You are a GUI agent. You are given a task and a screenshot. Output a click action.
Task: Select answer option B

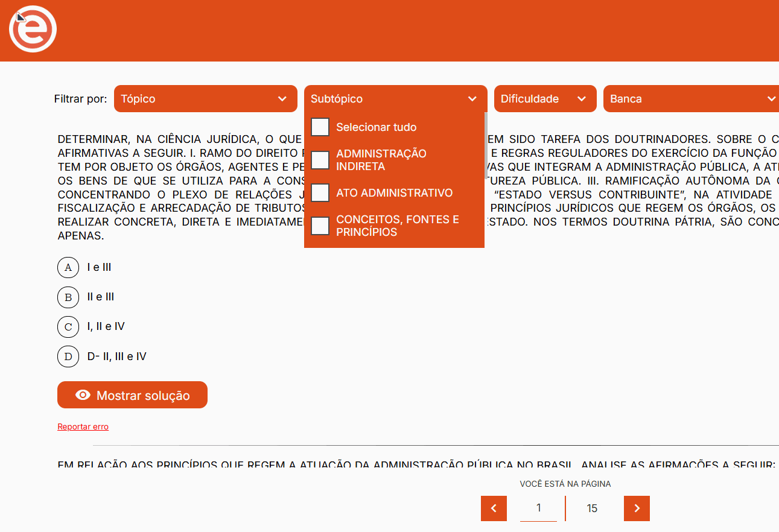pos(68,297)
